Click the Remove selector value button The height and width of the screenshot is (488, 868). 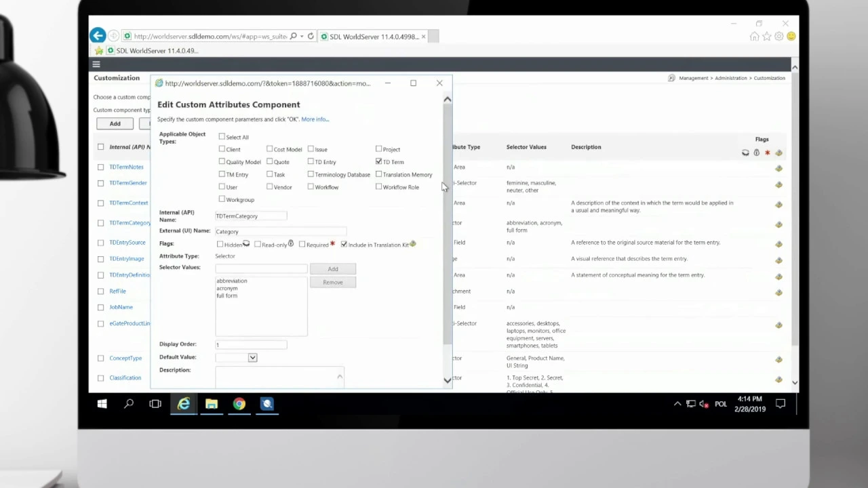333,282
